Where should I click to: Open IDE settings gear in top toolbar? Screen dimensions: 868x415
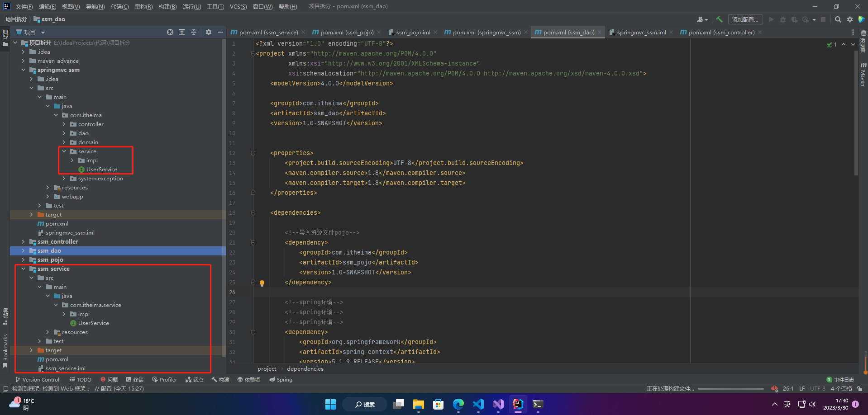pos(850,19)
